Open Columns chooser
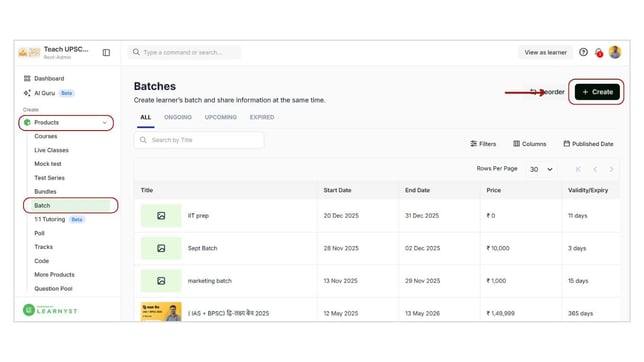The height and width of the screenshot is (362, 644). tap(530, 144)
